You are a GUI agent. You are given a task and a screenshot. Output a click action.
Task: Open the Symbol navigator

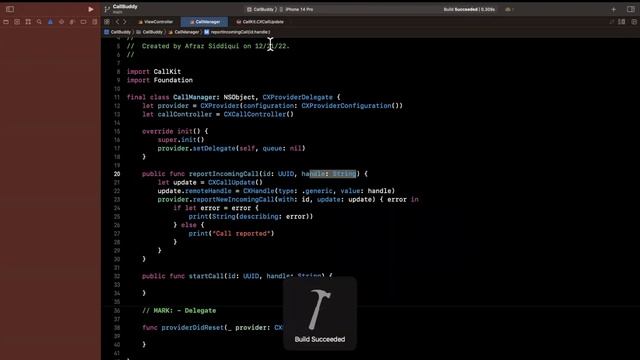(x=28, y=22)
